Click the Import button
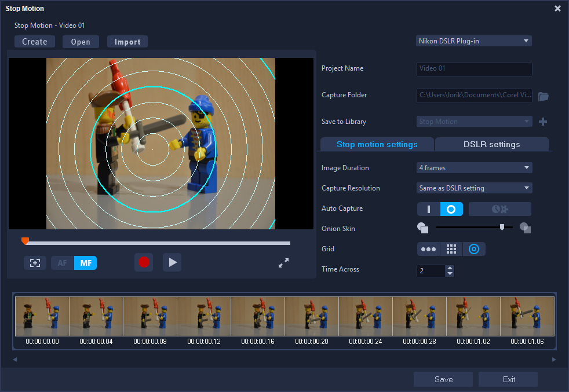The width and height of the screenshot is (569, 392). point(127,41)
